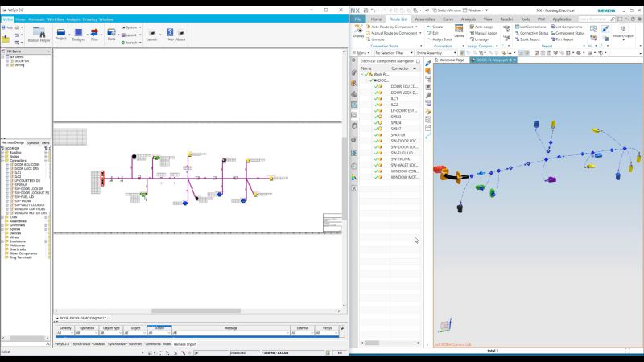Click the Launch icon in VeSys ribbon
The image size is (644, 362).
(x=151, y=35)
